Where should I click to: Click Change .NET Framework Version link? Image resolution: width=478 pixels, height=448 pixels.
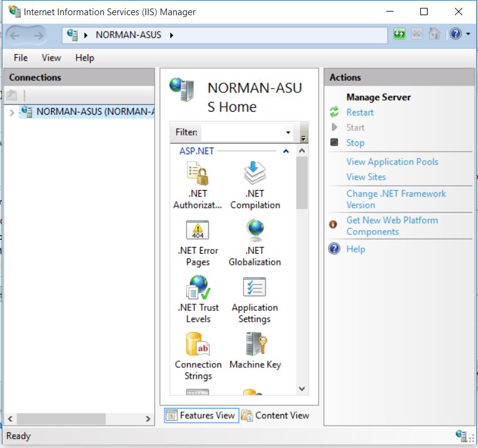(395, 199)
